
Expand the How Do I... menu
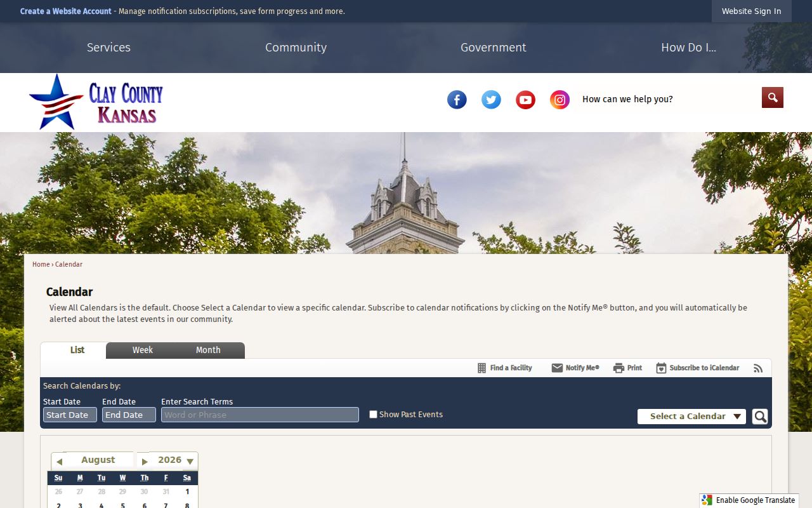(688, 48)
